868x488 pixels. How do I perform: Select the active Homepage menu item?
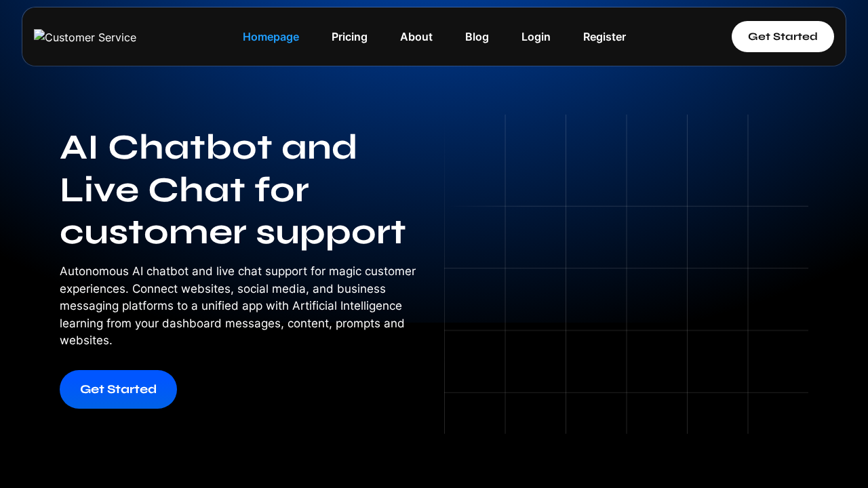tap(271, 37)
